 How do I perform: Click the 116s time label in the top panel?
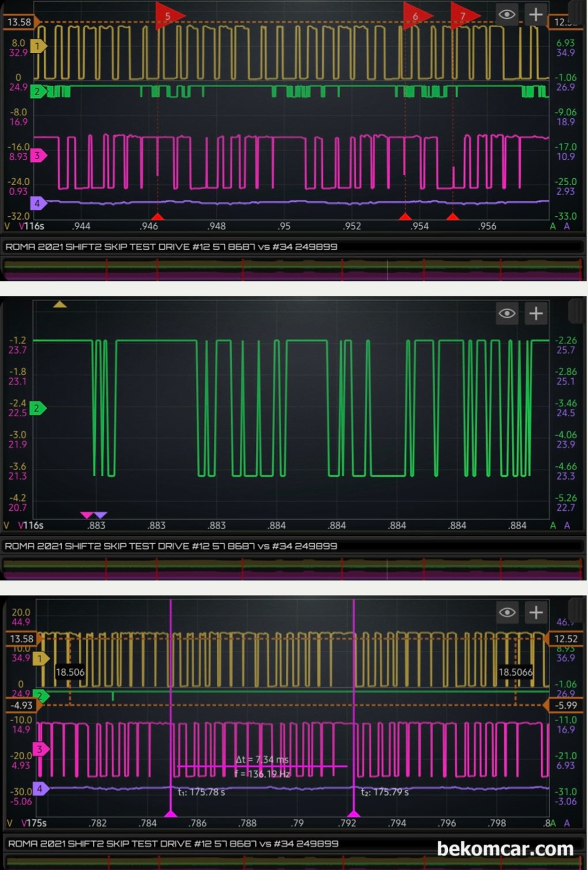pos(35,226)
